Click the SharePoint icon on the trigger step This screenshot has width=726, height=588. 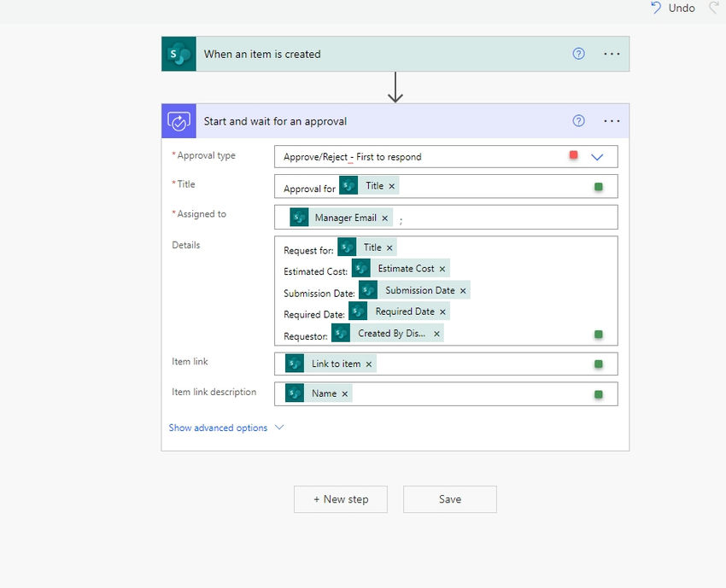(179, 54)
